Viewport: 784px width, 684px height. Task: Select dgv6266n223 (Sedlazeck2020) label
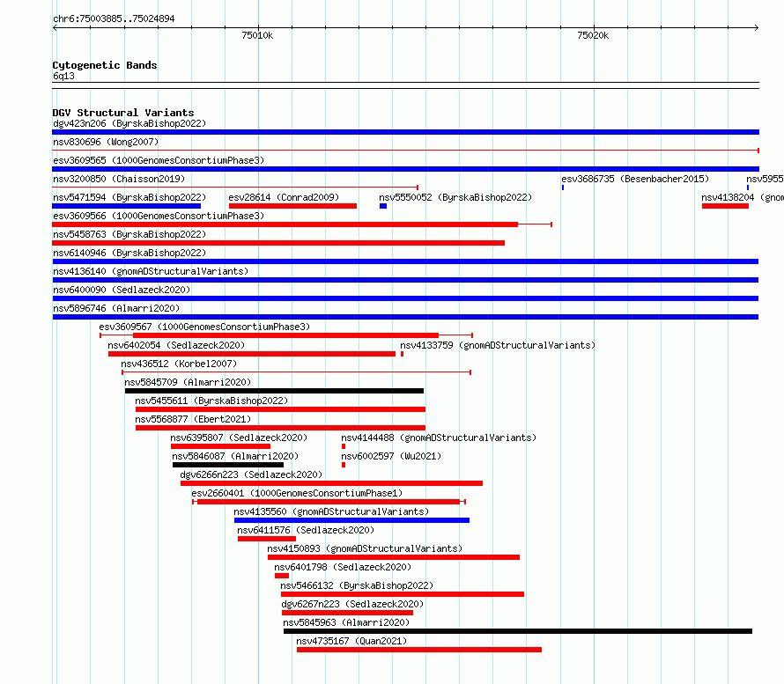click(x=251, y=474)
